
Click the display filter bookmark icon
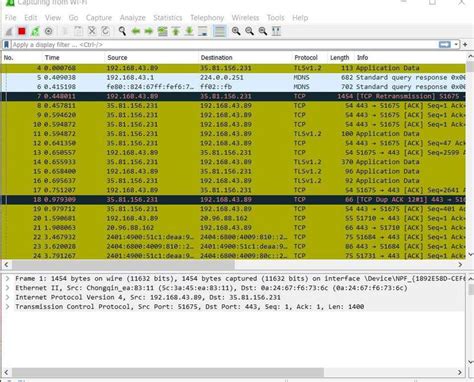[6, 45]
